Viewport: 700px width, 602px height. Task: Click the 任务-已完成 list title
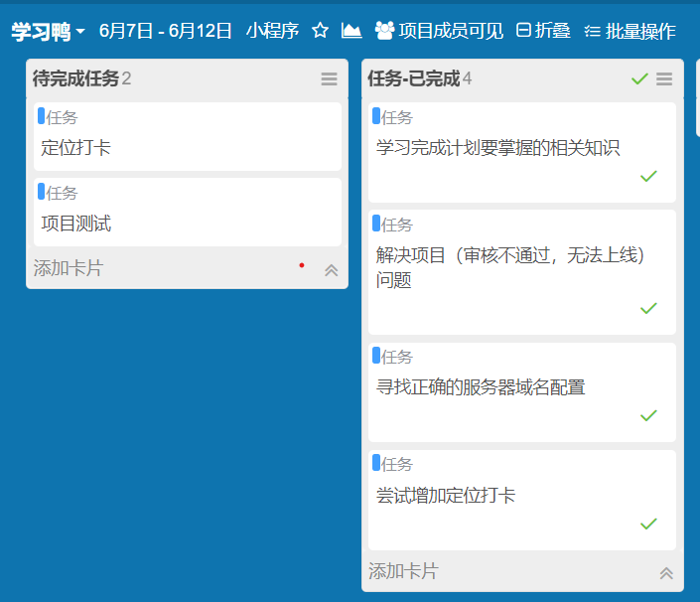pyautogui.click(x=414, y=78)
